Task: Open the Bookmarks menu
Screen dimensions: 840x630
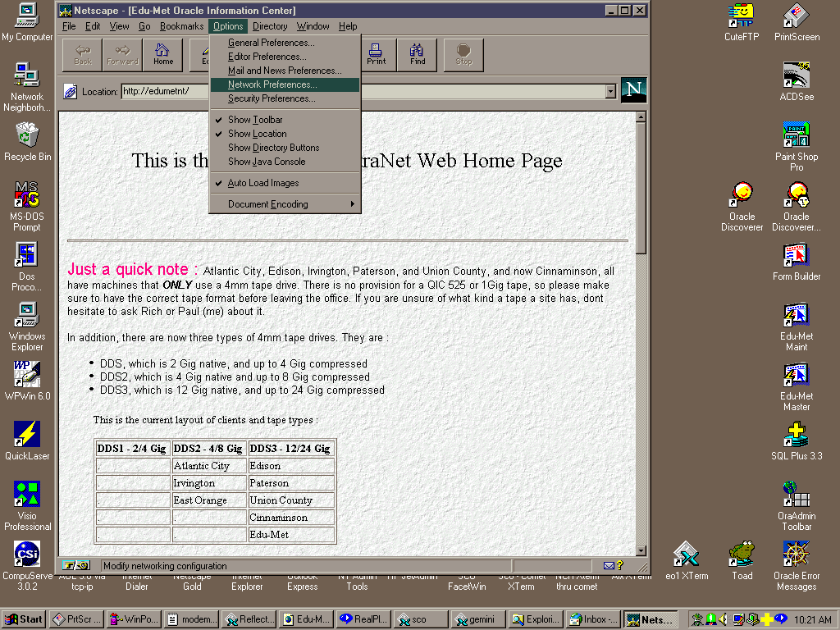Action: [181, 26]
